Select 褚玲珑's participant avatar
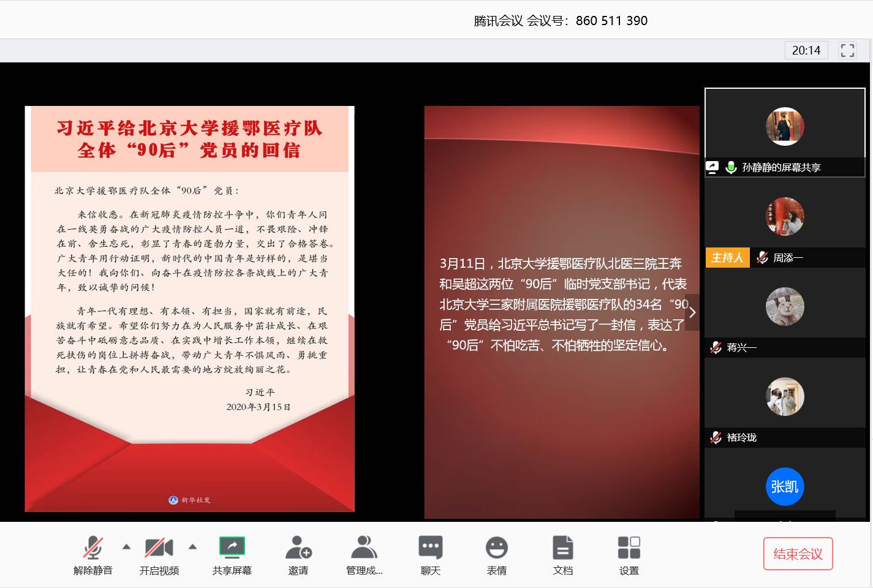This screenshot has width=873, height=588. (x=785, y=396)
